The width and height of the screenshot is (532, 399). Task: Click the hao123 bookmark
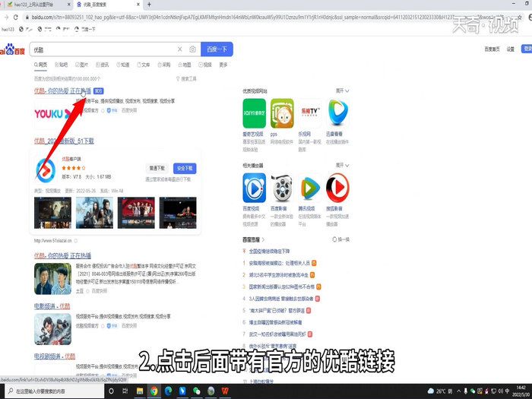pyautogui.click(x=8, y=29)
